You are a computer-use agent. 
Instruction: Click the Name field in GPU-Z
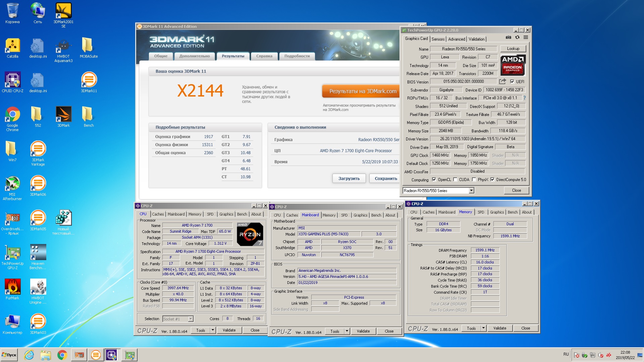coord(464,49)
